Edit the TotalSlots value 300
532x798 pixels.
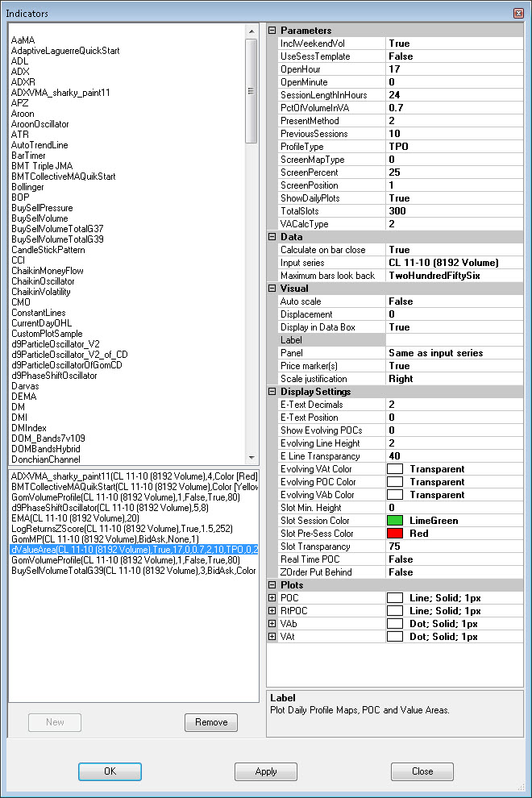[x=455, y=211]
